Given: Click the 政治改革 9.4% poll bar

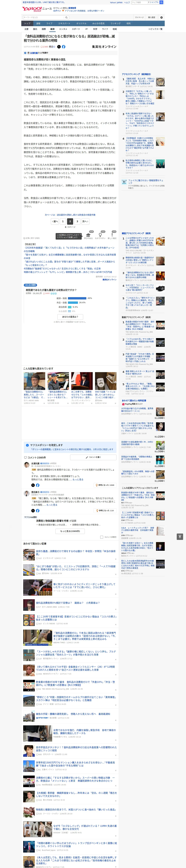Looking at the screenshot, I should coord(70,307).
